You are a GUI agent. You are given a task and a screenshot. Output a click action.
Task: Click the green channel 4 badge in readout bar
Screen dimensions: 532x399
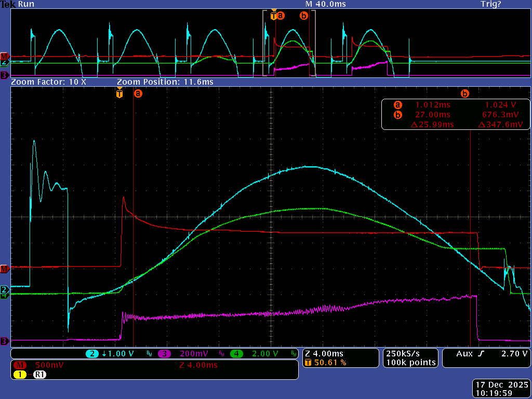pos(237,354)
